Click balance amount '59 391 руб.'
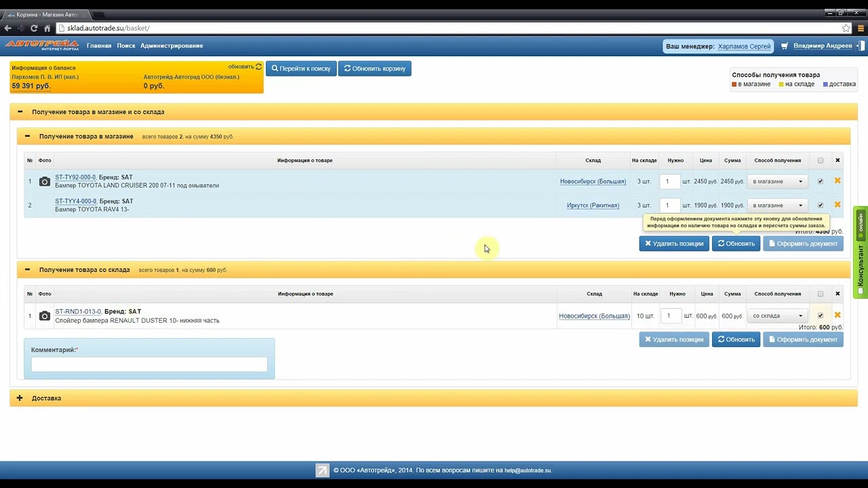Viewport: 868px width, 488px height. click(31, 86)
